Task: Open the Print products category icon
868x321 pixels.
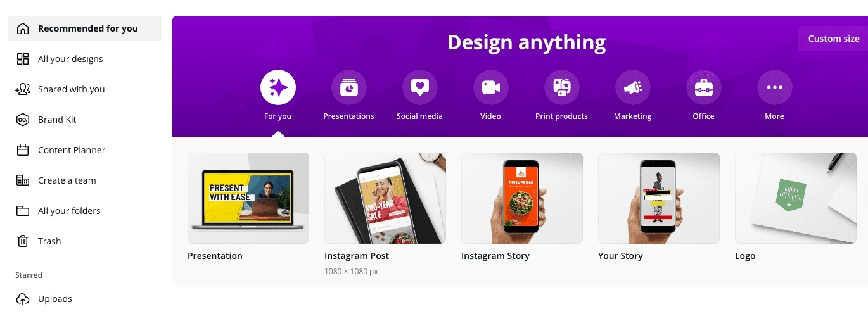Action: pos(561,87)
